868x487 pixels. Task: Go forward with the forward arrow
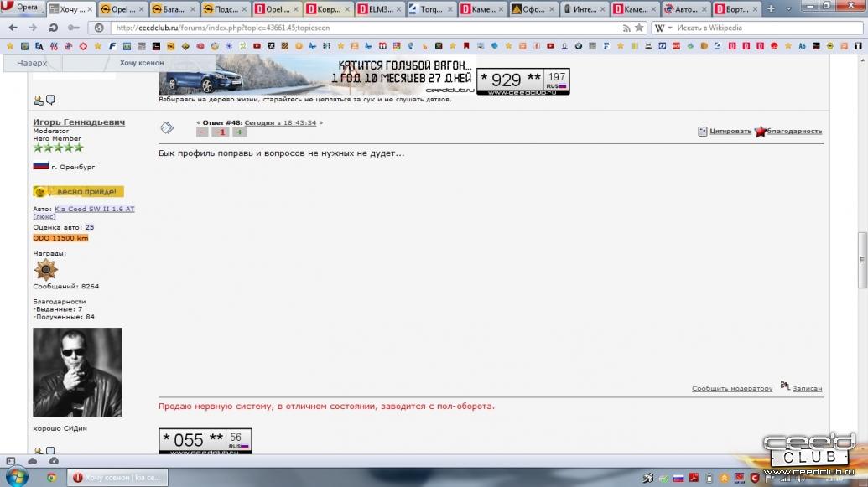point(33,28)
